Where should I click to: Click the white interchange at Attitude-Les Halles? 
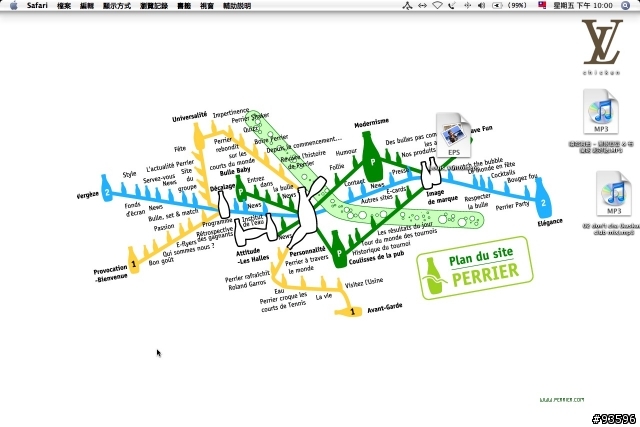pyautogui.click(x=255, y=231)
